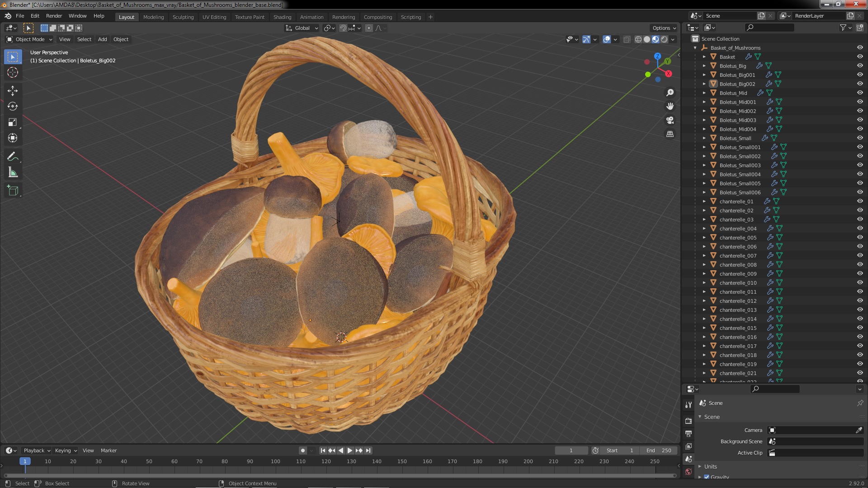Open the Keying dropdown in timeline
The width and height of the screenshot is (868, 488).
click(x=66, y=450)
